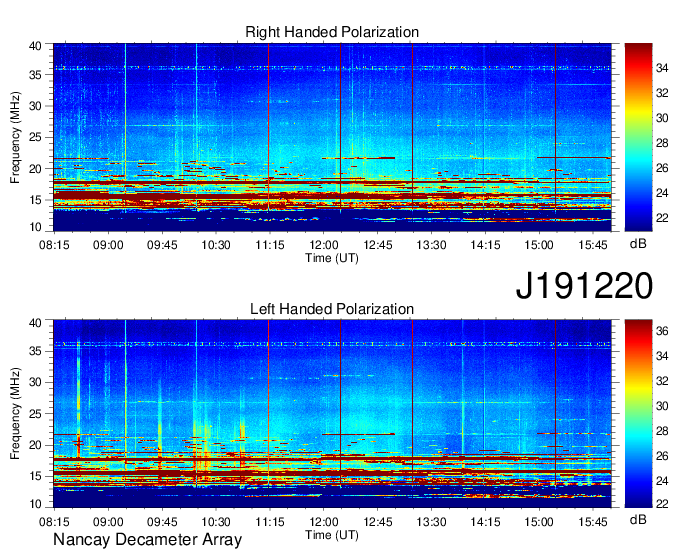
Task: Click the Right Handed Polarization spectrogram image
Action: (332, 137)
